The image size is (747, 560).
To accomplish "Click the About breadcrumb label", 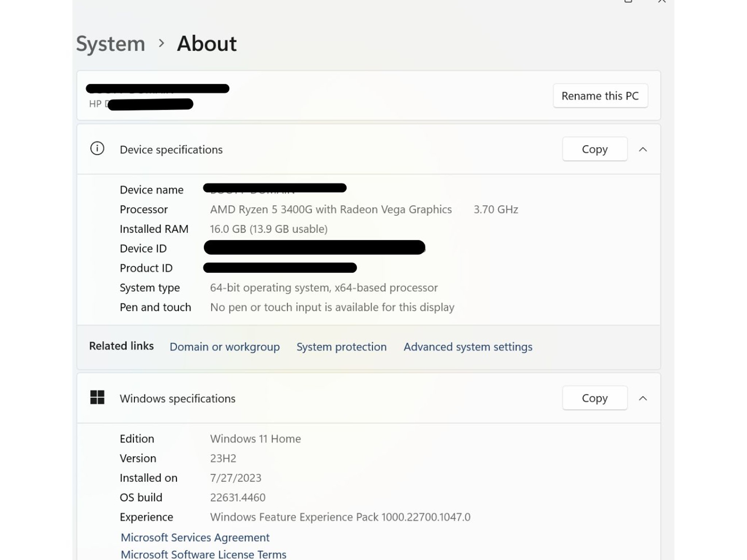I will [206, 43].
